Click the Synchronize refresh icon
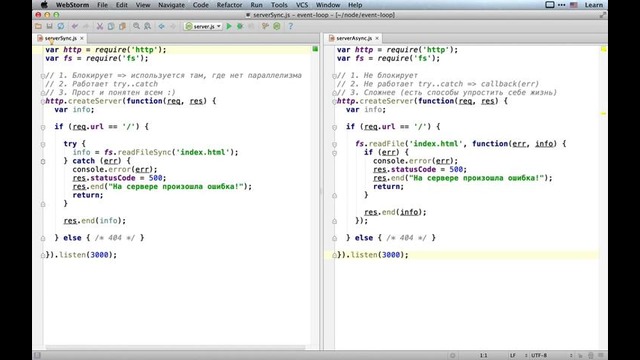This screenshot has width=640, height=360. [x=60, y=26]
